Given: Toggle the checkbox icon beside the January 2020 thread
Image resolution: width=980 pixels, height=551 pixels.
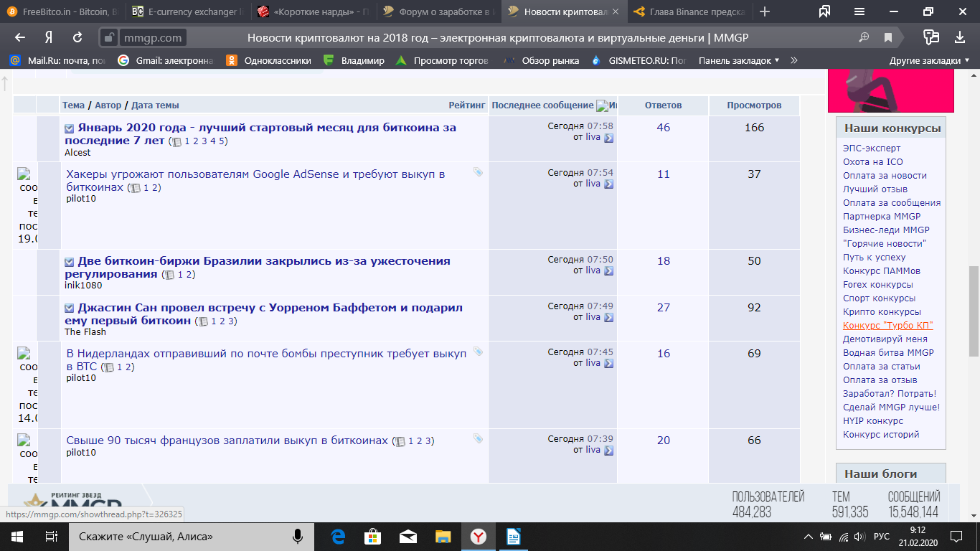Looking at the screenshot, I should [x=70, y=128].
